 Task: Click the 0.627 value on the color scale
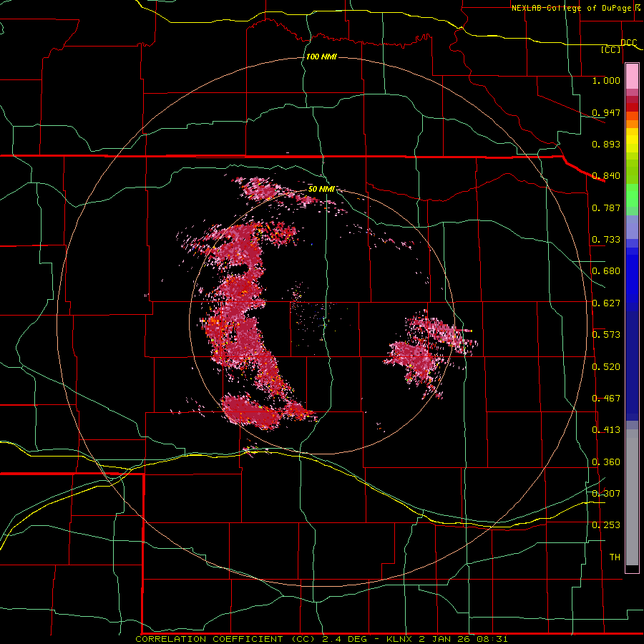(606, 303)
